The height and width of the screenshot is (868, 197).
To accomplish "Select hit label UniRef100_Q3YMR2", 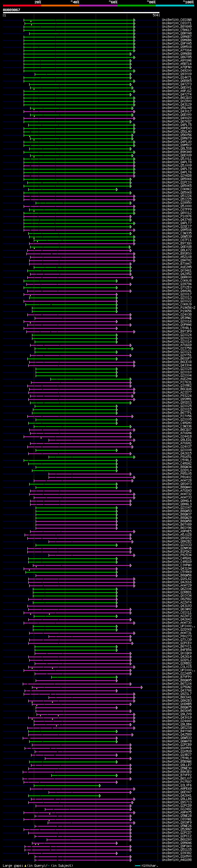I will tap(177, 386).
